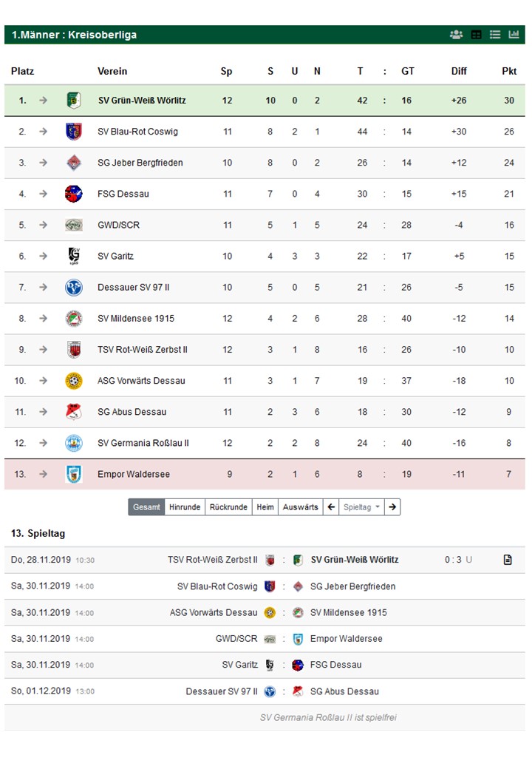Image resolution: width=532 pixels, height=769 pixels.
Task: Toggle the Heim table filter
Action: click(x=265, y=507)
